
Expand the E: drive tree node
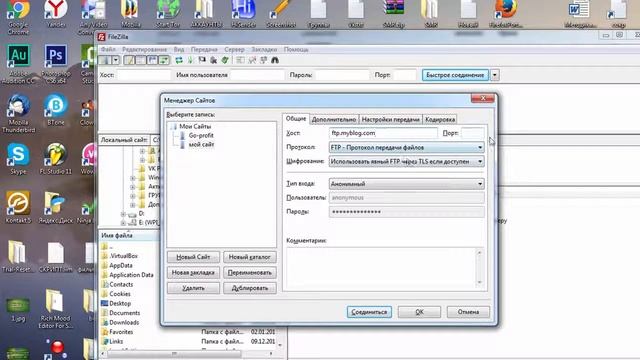coord(123,223)
